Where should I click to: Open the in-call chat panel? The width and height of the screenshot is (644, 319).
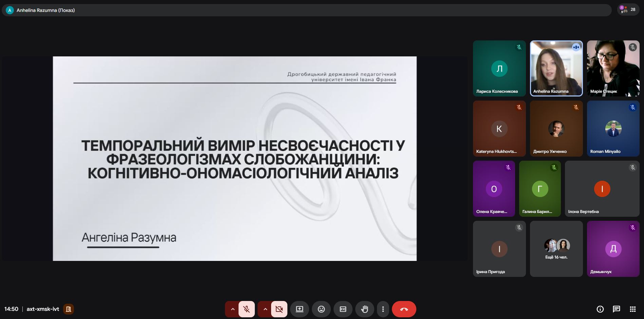[x=616, y=309]
